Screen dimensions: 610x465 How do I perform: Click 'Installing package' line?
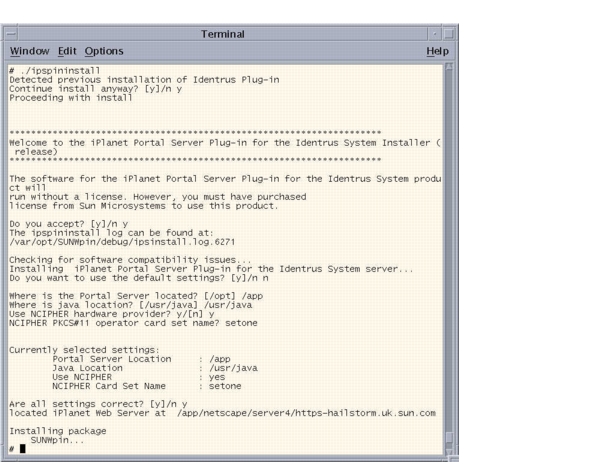pos(58,431)
